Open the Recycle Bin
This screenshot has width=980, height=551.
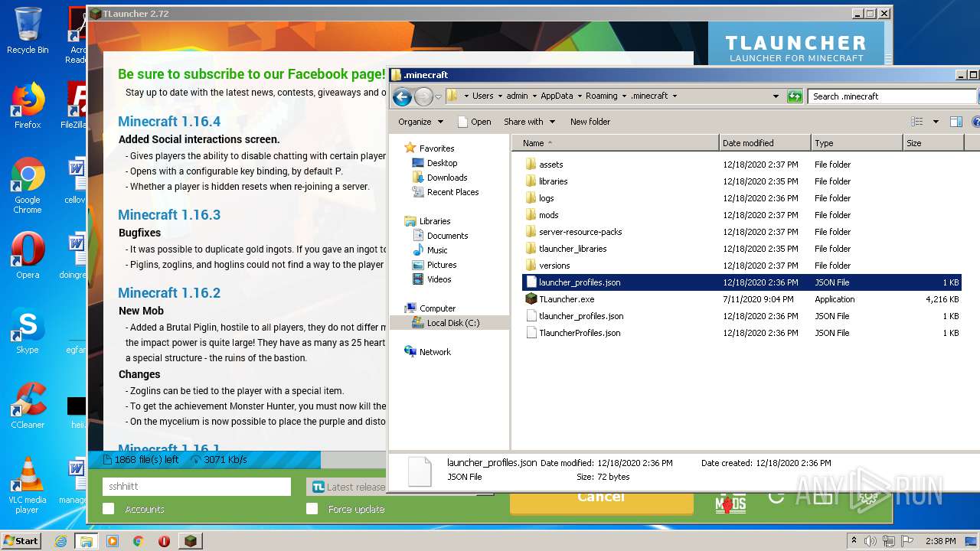(x=28, y=31)
